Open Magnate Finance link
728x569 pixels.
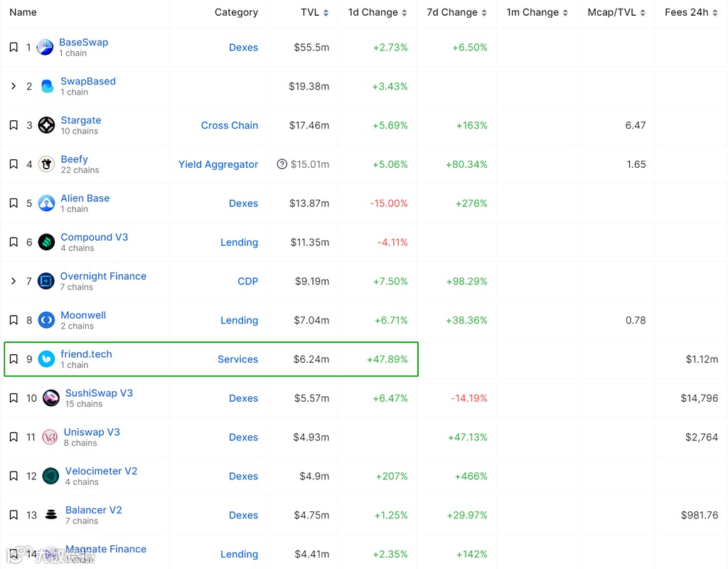(106, 550)
